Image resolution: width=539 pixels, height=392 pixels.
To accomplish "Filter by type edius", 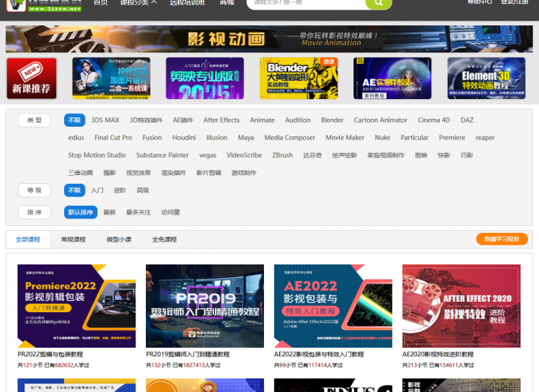I will pyautogui.click(x=76, y=138).
